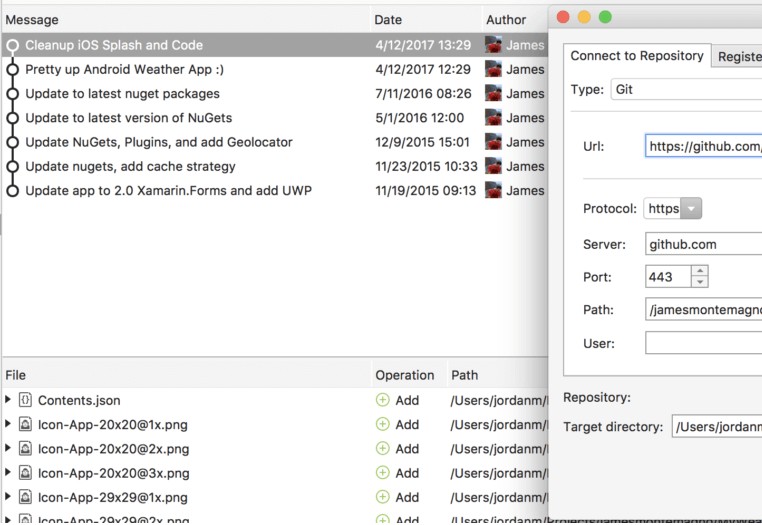Image resolution: width=762 pixels, height=525 pixels.
Task: Click author avatar on Cleanup iOS Splash commit
Action: tap(493, 45)
